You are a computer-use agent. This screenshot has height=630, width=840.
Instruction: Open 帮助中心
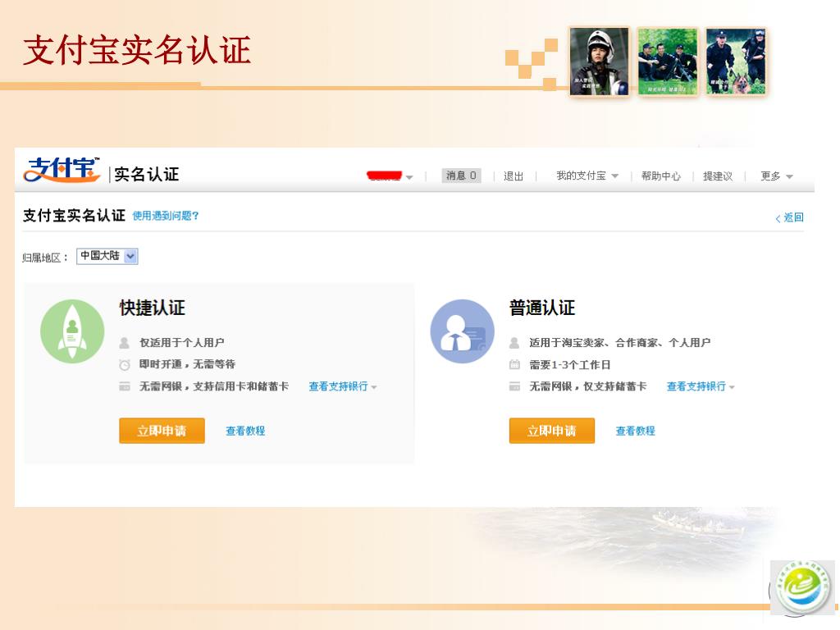pyautogui.click(x=661, y=176)
